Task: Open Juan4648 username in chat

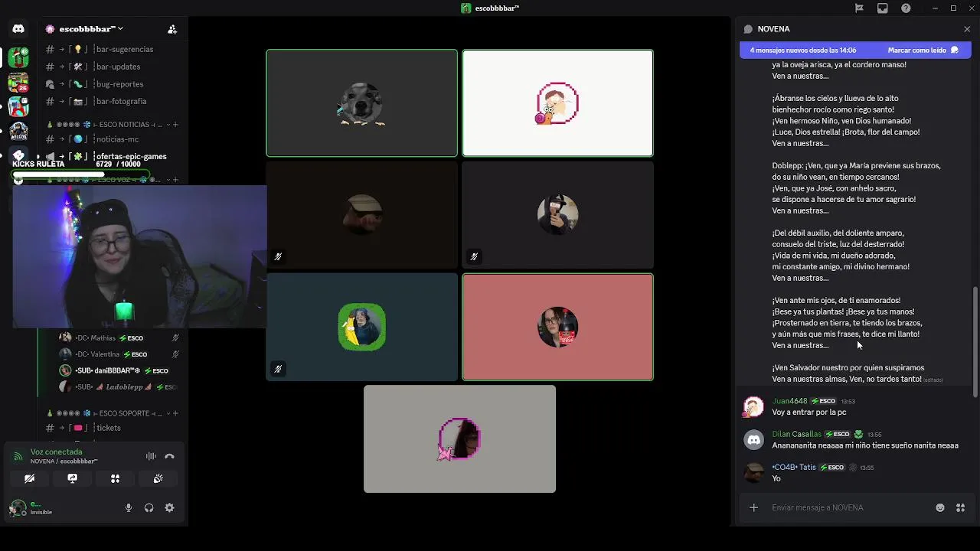Action: click(789, 401)
